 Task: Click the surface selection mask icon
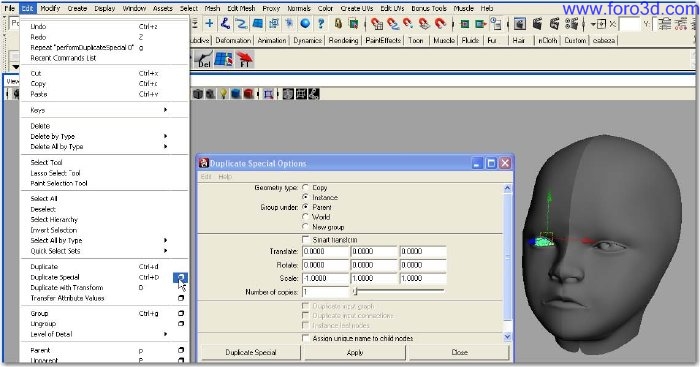coord(258,23)
